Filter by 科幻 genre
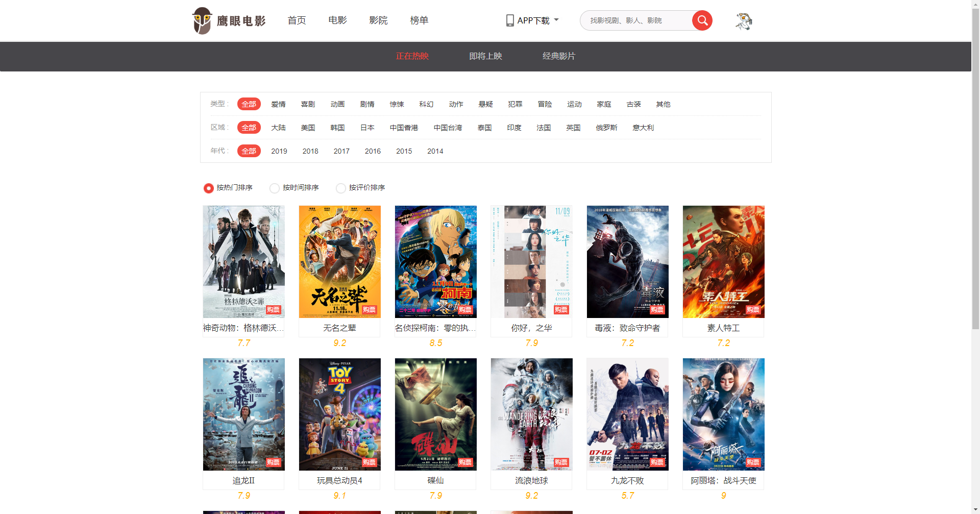 426,104
